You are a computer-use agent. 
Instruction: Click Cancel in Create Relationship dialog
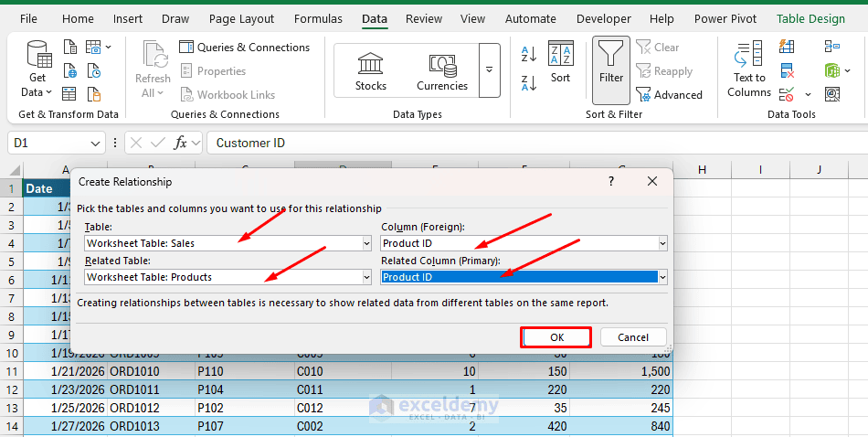tap(633, 337)
